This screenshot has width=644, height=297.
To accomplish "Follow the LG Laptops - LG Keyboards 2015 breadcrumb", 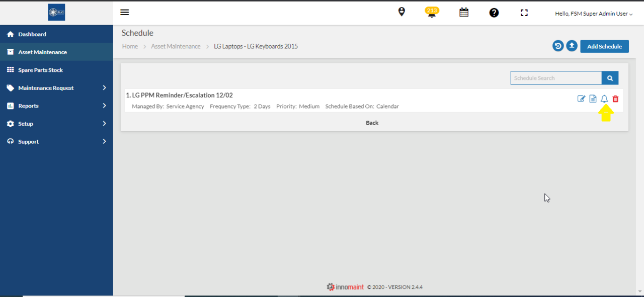I will (x=256, y=46).
